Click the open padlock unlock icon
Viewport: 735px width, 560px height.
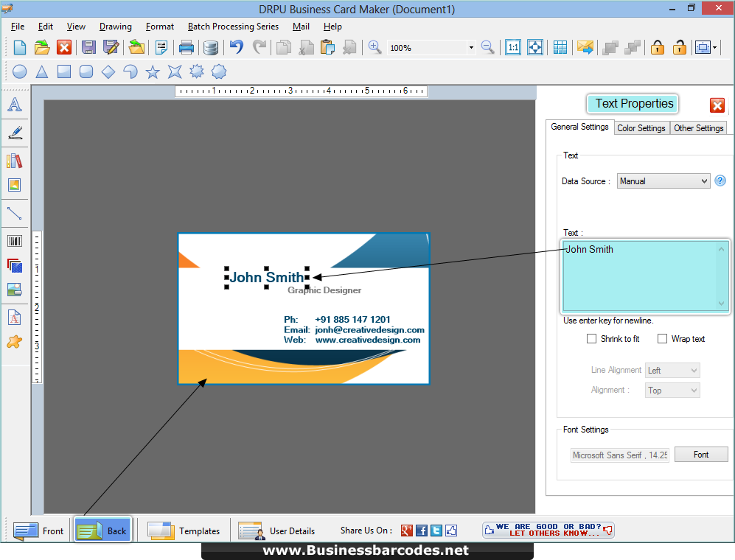coord(679,47)
